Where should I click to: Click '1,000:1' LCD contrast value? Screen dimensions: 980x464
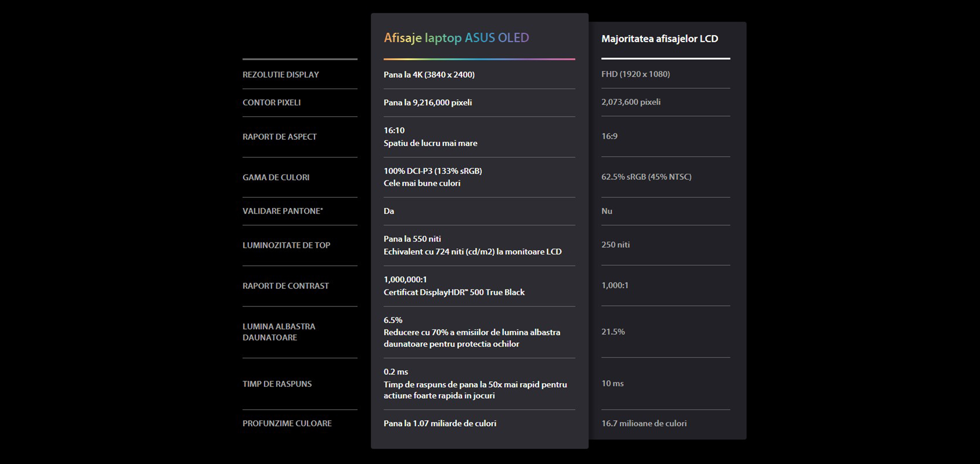pos(615,285)
